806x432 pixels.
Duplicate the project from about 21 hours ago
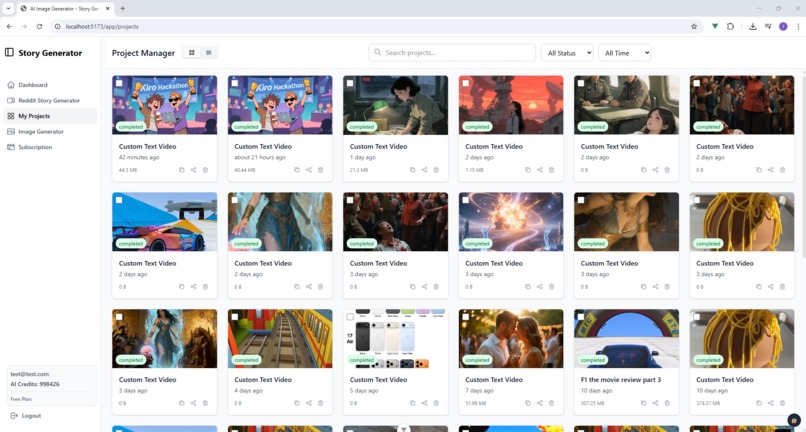[297, 170]
